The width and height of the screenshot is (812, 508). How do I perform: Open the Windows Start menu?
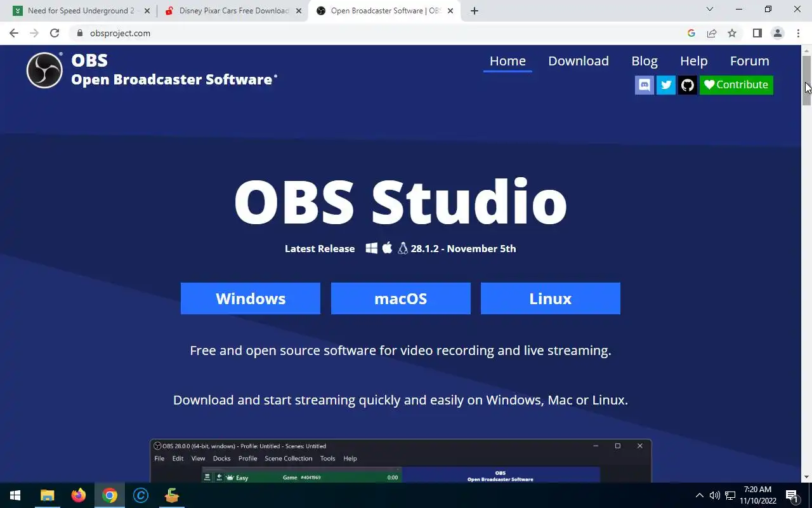(15, 495)
